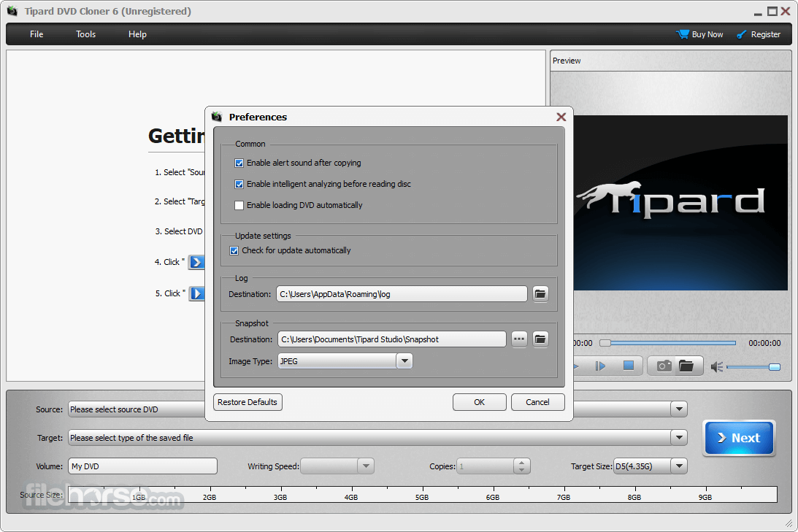Click Tipard app icon in title bar
798x532 pixels.
coord(12,11)
